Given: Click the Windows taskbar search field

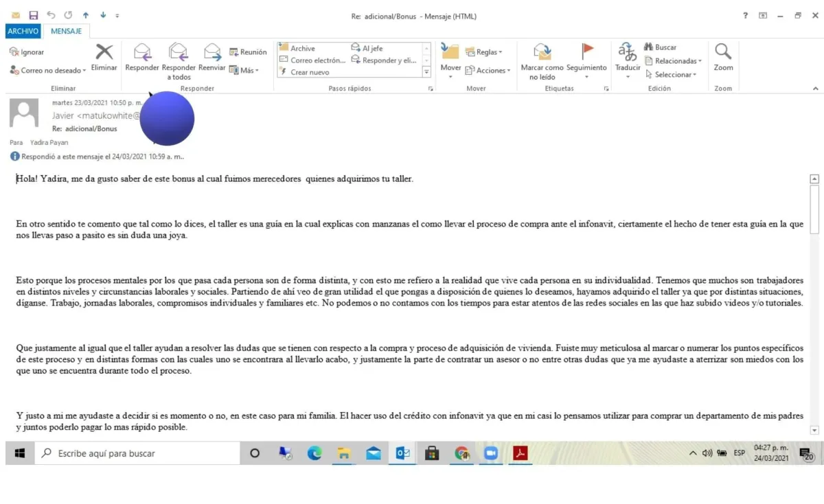Looking at the screenshot, I should pos(137,453).
